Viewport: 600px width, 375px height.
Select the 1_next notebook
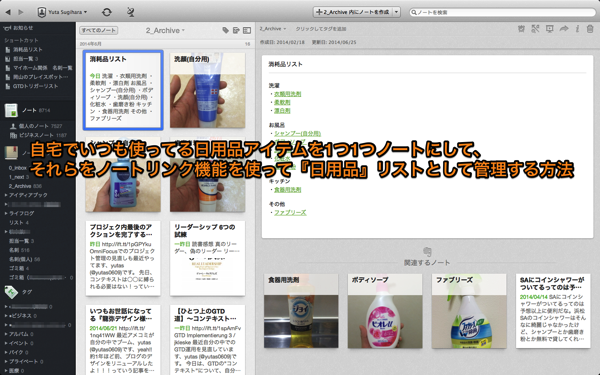pyautogui.click(x=19, y=177)
